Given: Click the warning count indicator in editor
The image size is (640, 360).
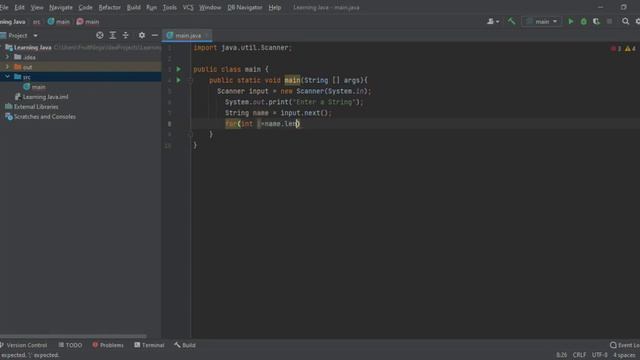Looking at the screenshot, I should click(630, 49).
